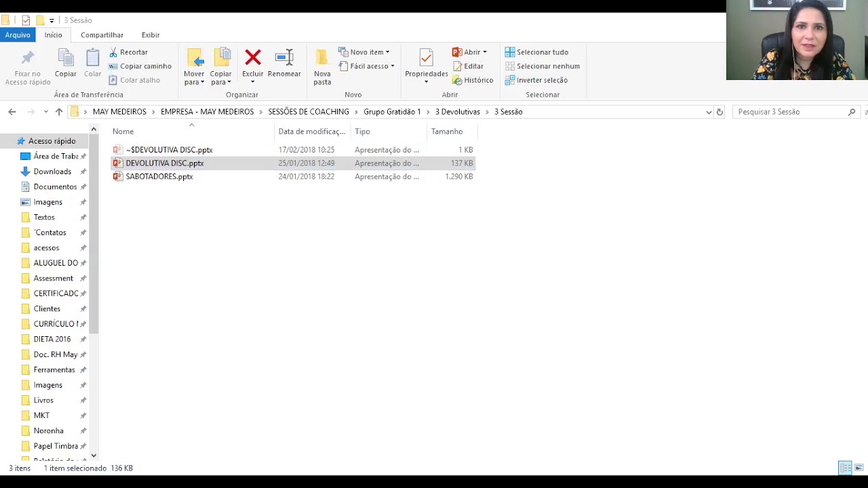Go back with the left arrow button
Image resolution: width=868 pixels, height=488 pixels.
[x=12, y=112]
